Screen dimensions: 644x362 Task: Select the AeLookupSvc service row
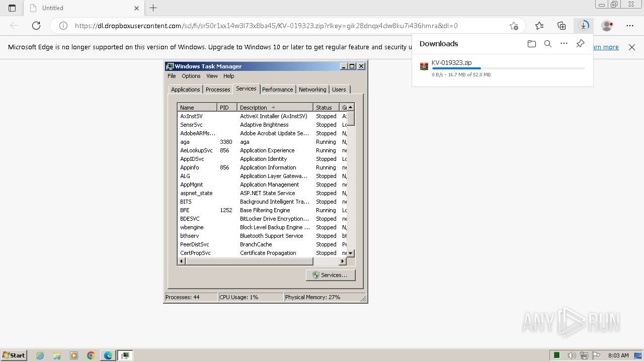point(262,150)
